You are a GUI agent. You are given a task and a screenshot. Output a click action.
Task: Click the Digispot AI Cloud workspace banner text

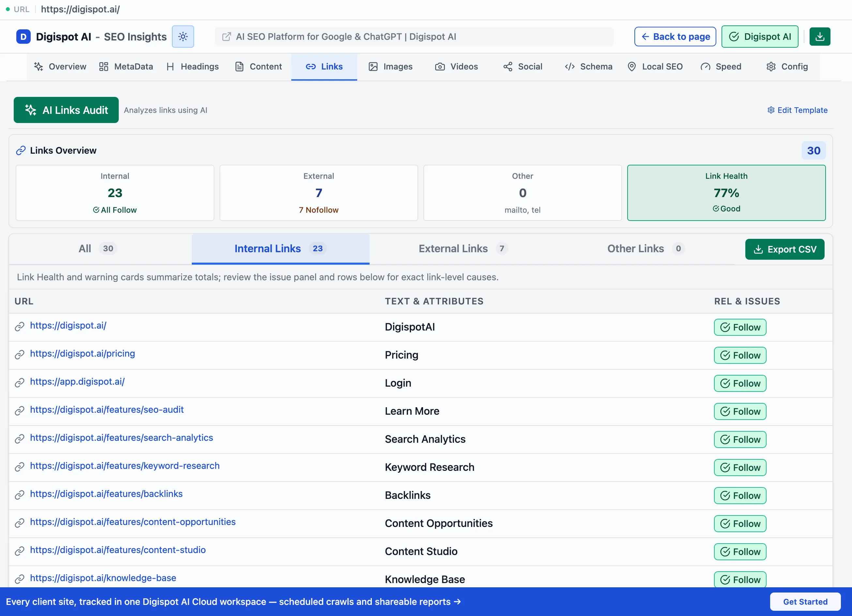point(233,602)
